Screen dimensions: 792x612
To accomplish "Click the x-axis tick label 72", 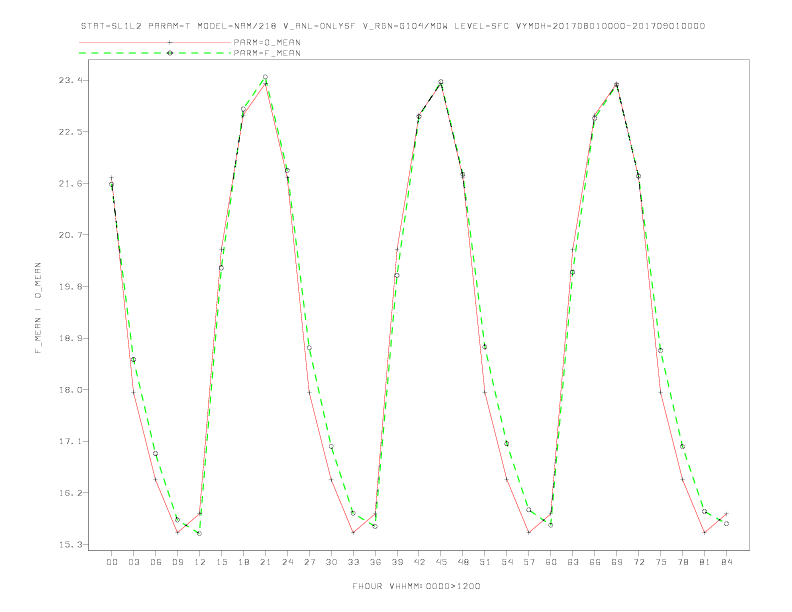I will pyautogui.click(x=638, y=562).
